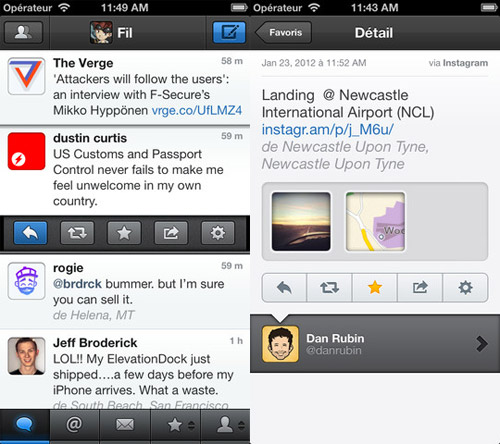Follow the instagr.am/p/j_M6u/ link
The height and width of the screenshot is (444, 500).
[328, 130]
